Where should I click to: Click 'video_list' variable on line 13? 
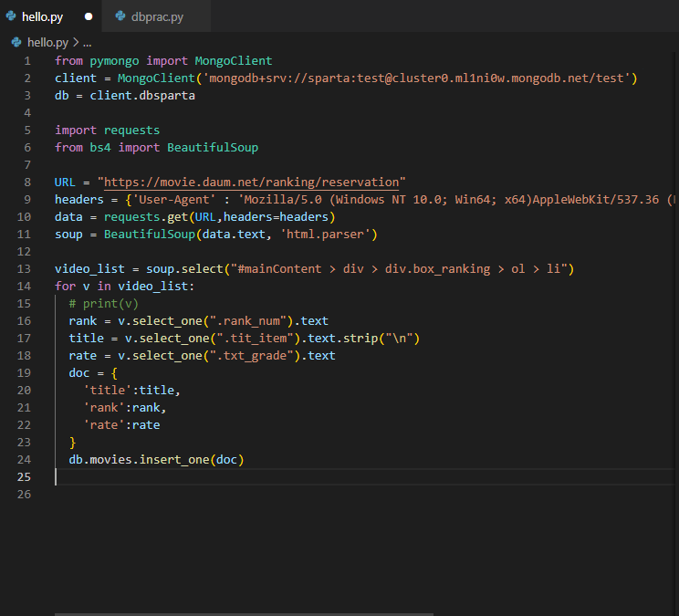(x=89, y=269)
